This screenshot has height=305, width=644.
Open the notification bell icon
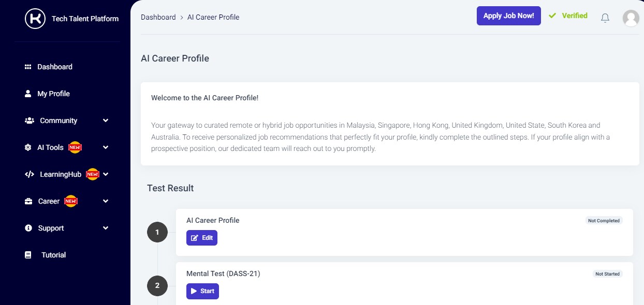605,18
